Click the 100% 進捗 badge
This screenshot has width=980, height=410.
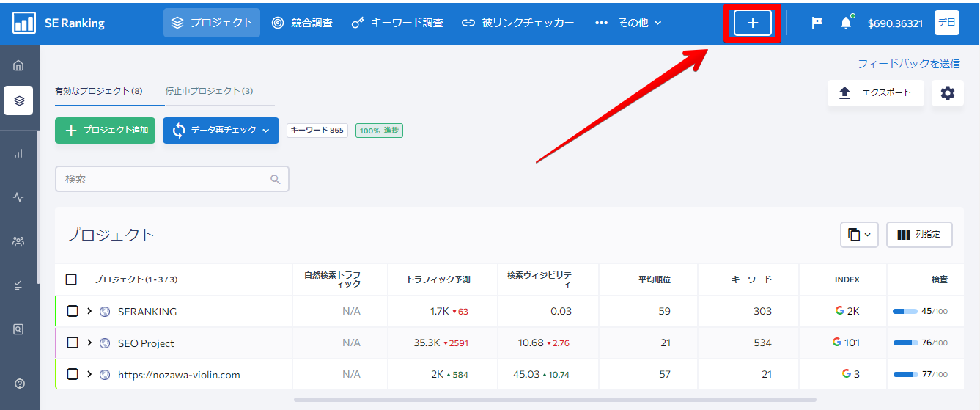[x=379, y=131]
